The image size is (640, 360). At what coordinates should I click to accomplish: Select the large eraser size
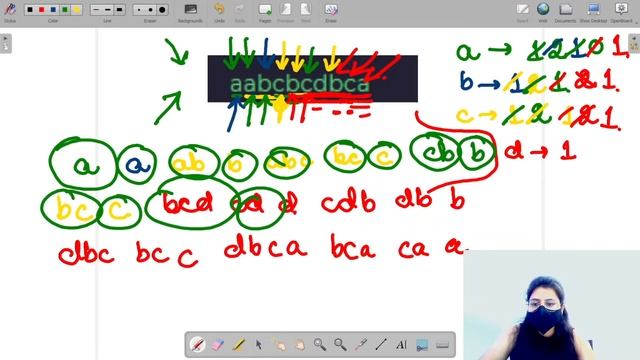[162, 10]
